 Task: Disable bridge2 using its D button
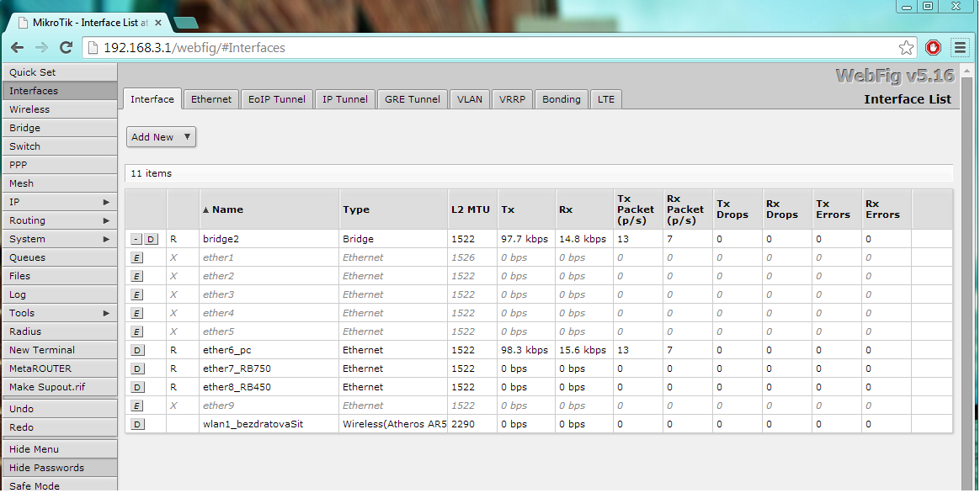[x=152, y=239]
